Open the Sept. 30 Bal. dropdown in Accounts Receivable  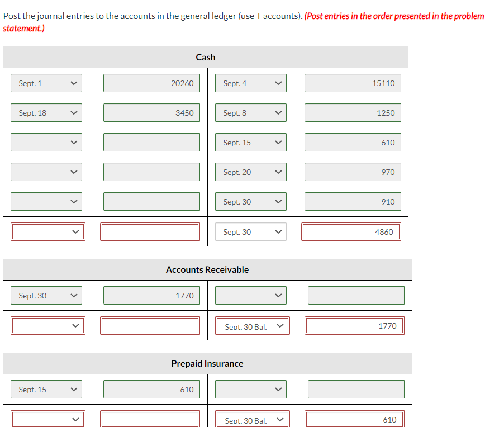click(253, 326)
